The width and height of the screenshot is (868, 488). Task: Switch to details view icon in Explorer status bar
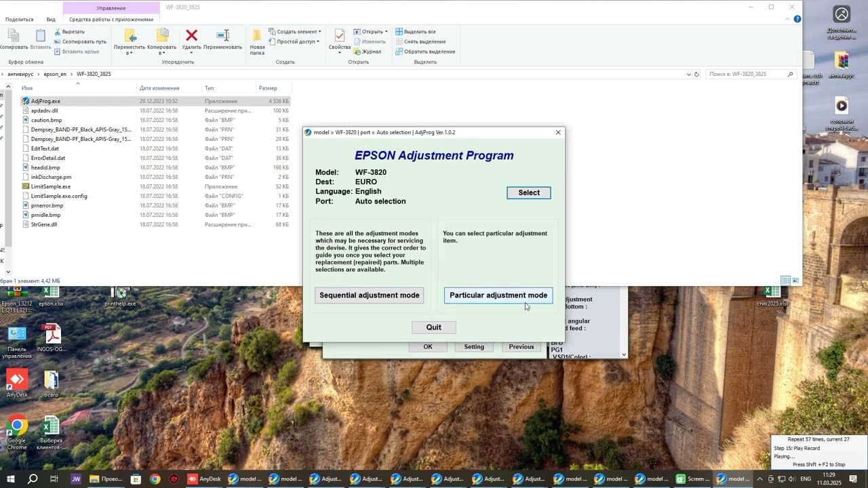click(x=785, y=281)
